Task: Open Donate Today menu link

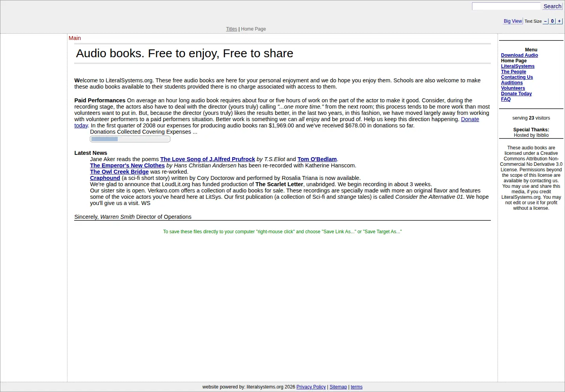Action: tap(516, 94)
